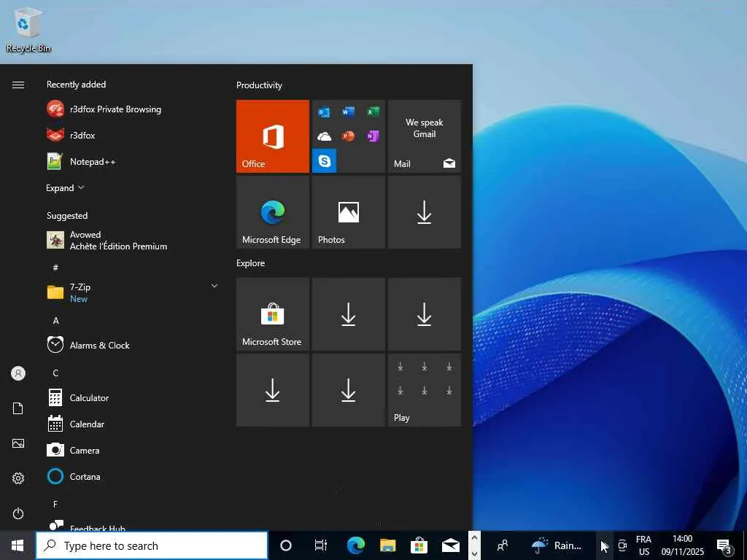Open the Play folder tile

pos(425,390)
